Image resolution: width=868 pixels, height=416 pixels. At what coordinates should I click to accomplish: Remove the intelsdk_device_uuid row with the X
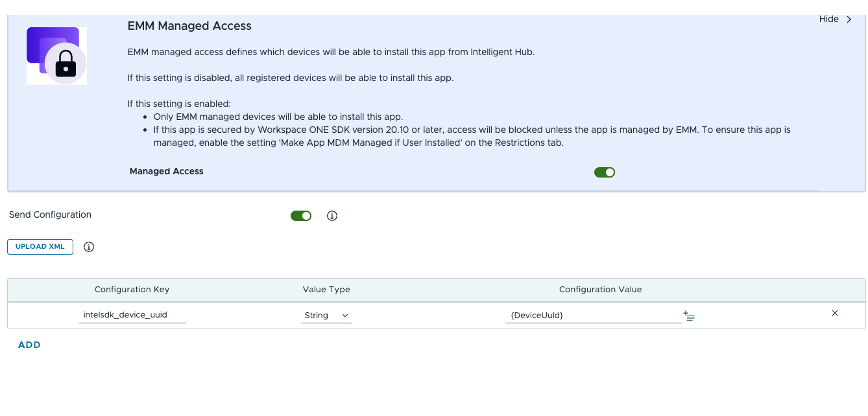(x=834, y=313)
